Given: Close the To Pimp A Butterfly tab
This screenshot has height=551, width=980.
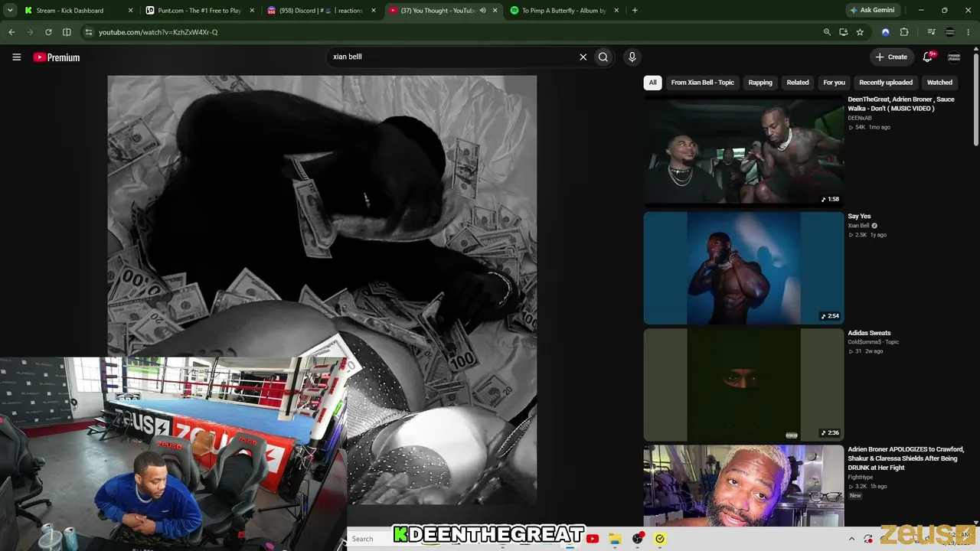Looking at the screenshot, I should tap(616, 11).
